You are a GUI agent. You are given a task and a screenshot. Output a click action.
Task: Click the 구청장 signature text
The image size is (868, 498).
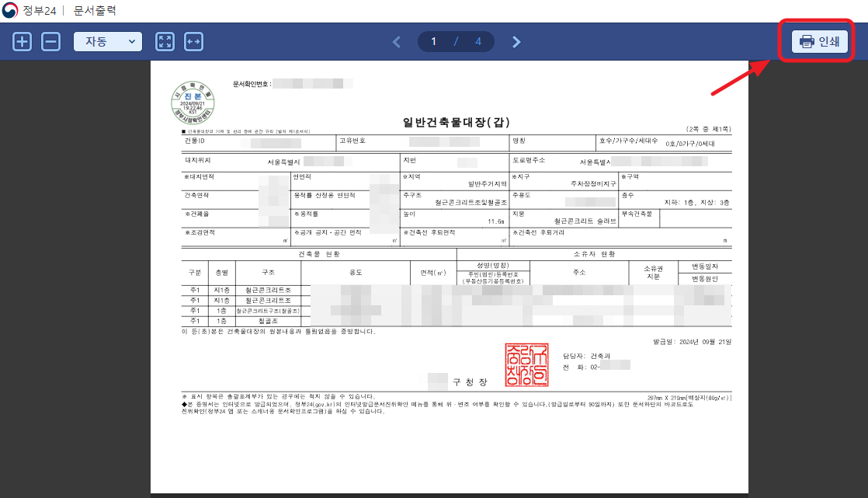pyautogui.click(x=470, y=382)
